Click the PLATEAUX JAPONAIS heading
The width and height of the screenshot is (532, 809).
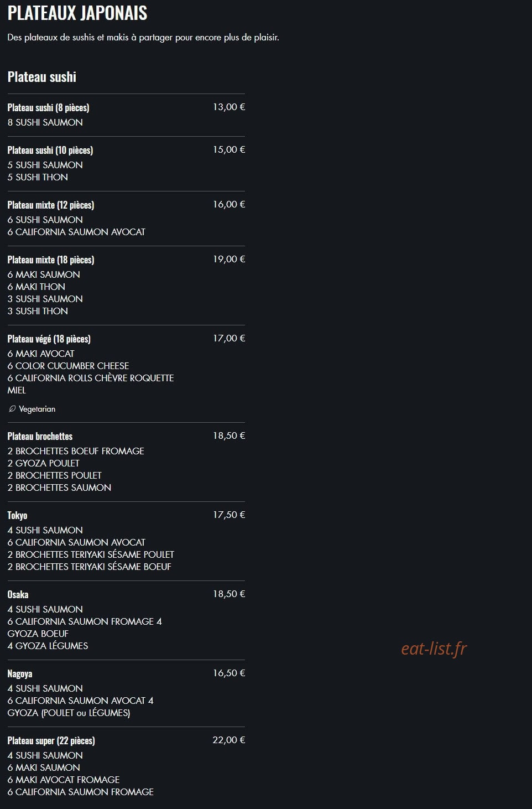[x=77, y=13]
